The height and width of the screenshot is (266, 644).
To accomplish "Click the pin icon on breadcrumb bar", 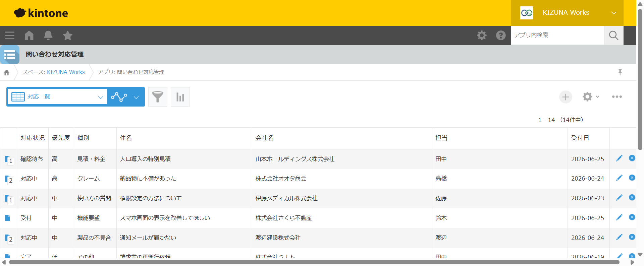I will coord(620,72).
